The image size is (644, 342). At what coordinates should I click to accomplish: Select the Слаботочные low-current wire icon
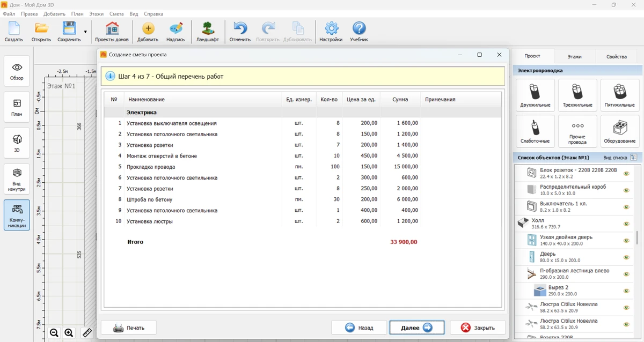535,131
